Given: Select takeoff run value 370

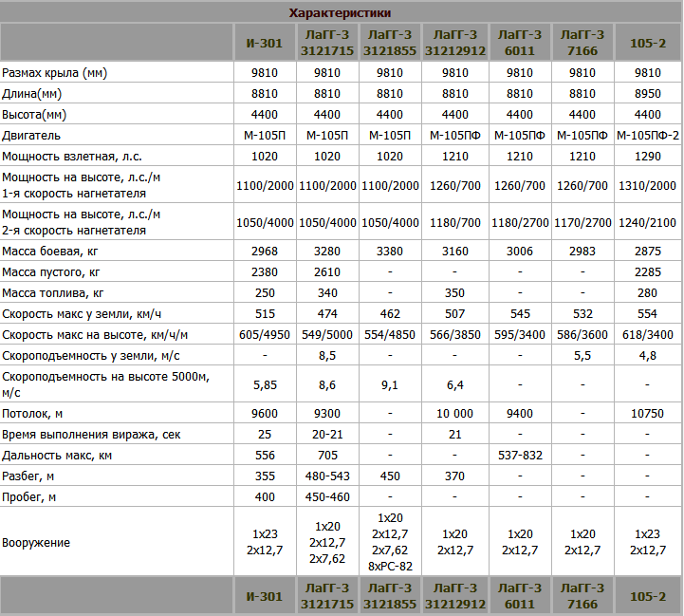Looking at the screenshot, I should click(x=455, y=476).
